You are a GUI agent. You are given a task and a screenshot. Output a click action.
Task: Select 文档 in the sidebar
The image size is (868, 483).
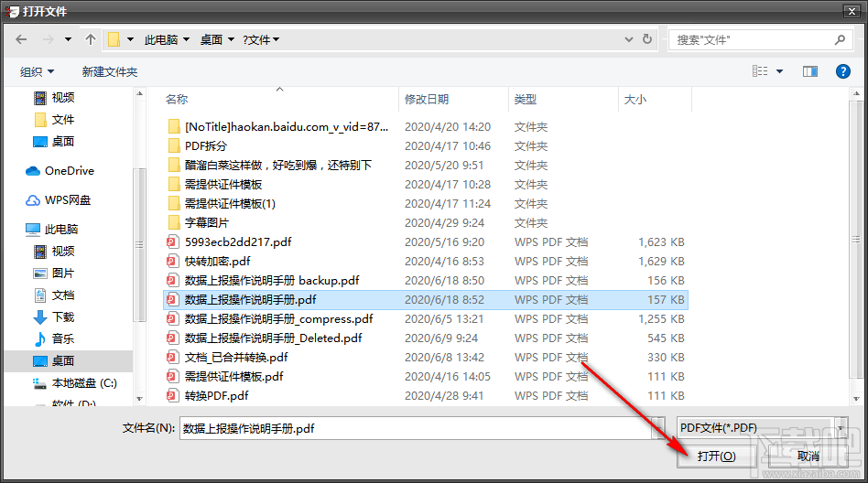pos(54,295)
